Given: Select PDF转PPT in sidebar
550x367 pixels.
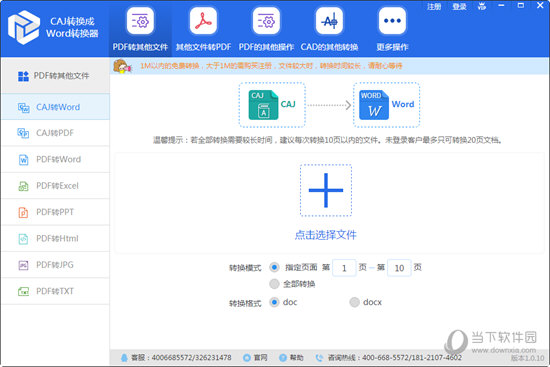Looking at the screenshot, I should [55, 212].
